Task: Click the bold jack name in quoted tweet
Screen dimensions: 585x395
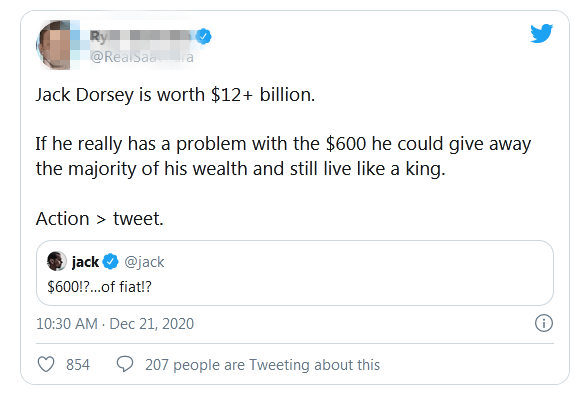Action: [85, 262]
